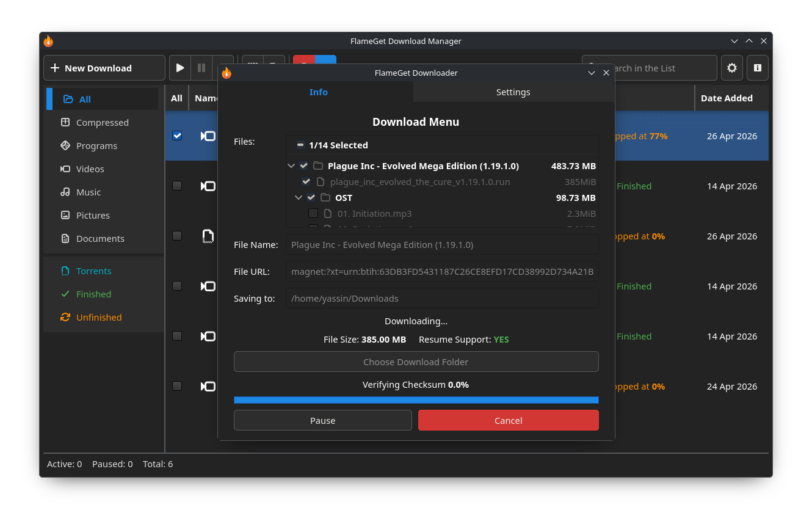The width and height of the screenshot is (812, 524).
Task: Uncheck the first download row checkbox
Action: 177,136
